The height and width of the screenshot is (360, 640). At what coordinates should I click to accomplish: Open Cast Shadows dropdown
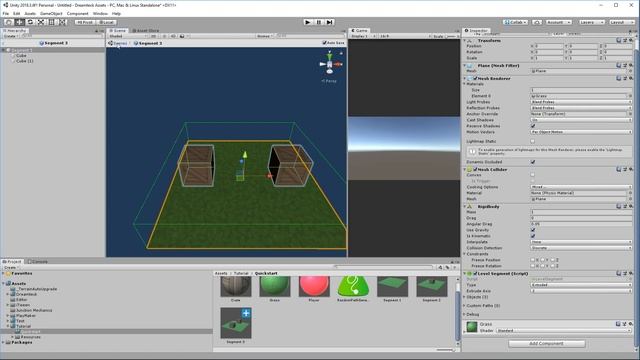581,120
